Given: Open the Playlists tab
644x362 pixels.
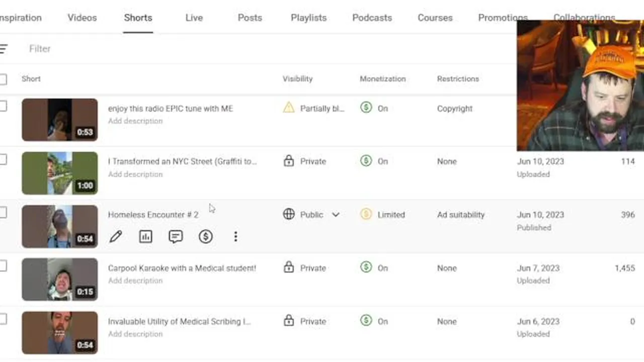Looking at the screenshot, I should coord(308,18).
